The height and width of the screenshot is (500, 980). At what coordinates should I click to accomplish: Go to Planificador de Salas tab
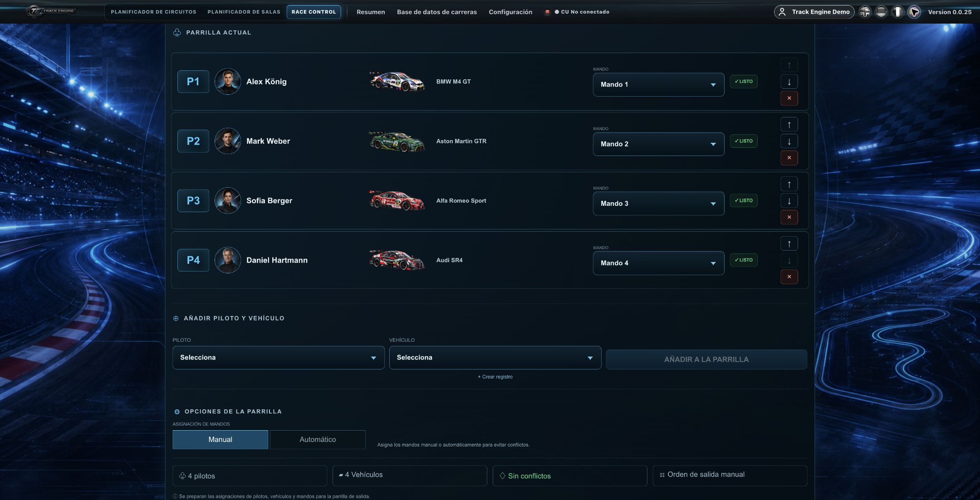(244, 12)
